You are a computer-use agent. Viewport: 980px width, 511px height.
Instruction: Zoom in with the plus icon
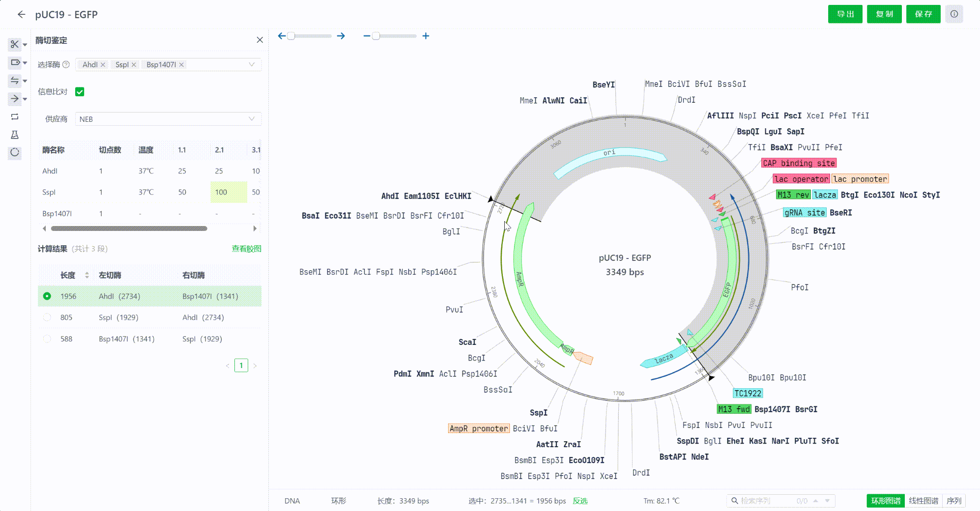(x=426, y=36)
